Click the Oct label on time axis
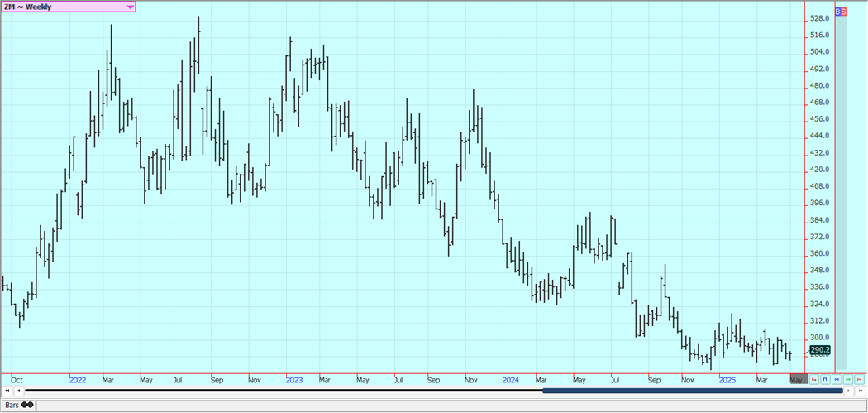The image size is (868, 413). [x=17, y=380]
